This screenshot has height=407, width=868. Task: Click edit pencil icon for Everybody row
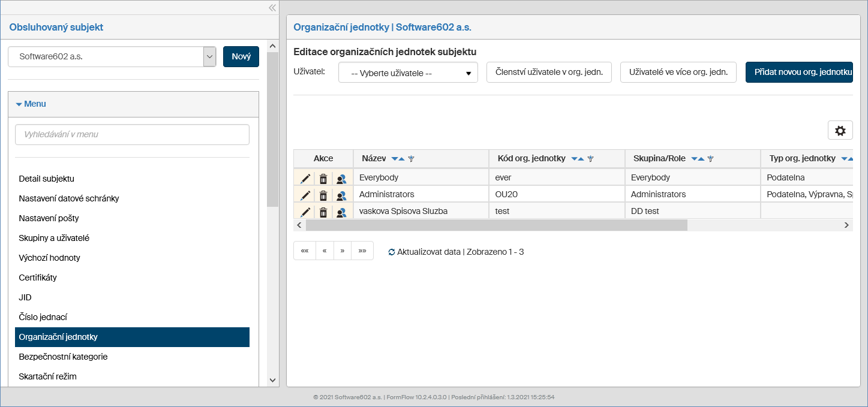[x=305, y=178]
